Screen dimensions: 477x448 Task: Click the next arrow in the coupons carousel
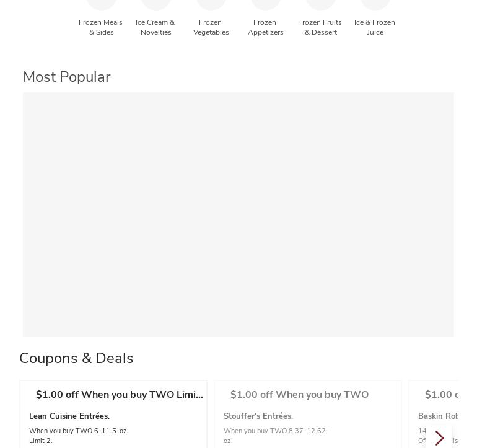coord(439,438)
